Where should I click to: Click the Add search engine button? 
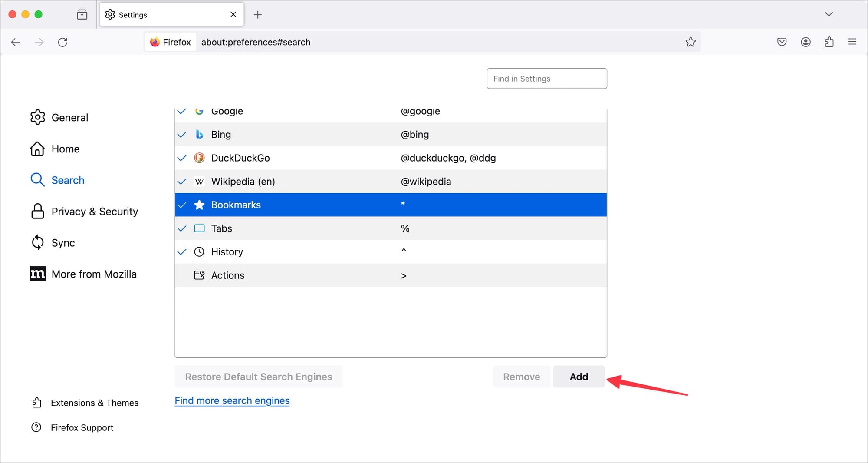[579, 377]
